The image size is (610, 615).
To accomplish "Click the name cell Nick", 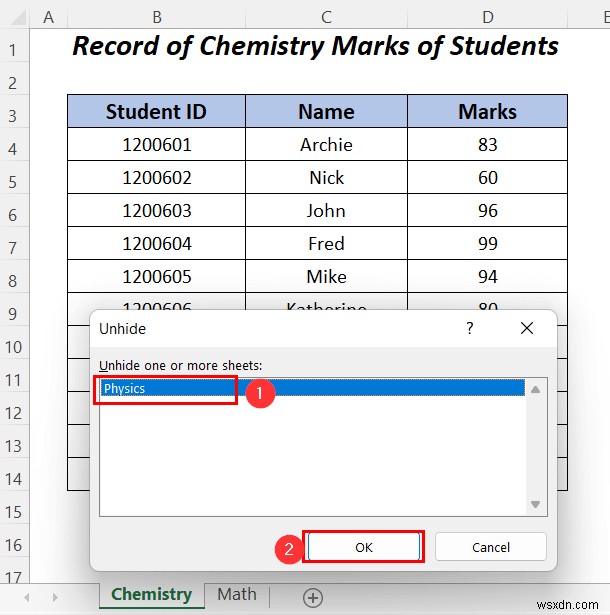I will point(326,177).
